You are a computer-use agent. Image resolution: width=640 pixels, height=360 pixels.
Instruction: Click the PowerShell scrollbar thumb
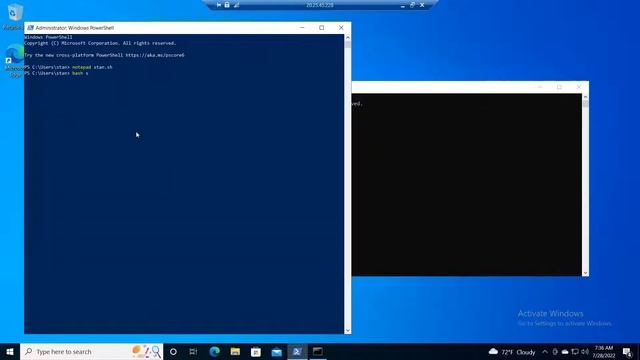348,44
